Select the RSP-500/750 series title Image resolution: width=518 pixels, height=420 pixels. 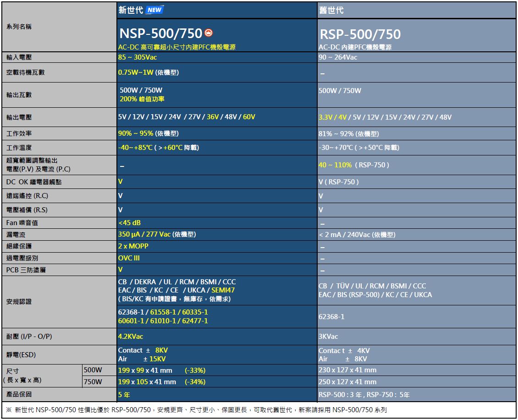(360, 34)
